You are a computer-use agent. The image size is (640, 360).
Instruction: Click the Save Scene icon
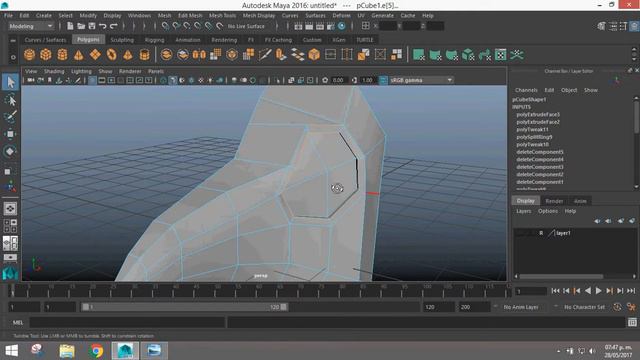coord(92,26)
